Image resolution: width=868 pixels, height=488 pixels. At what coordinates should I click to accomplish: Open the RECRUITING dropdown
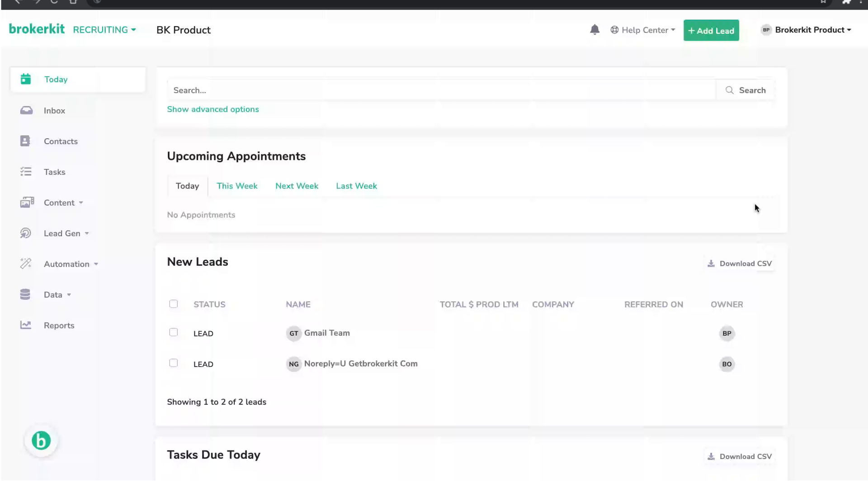104,30
